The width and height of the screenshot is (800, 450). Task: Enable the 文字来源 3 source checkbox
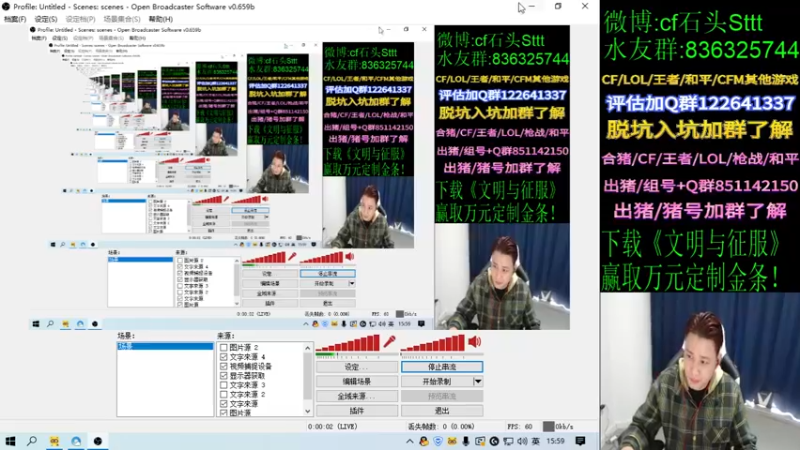[223, 385]
